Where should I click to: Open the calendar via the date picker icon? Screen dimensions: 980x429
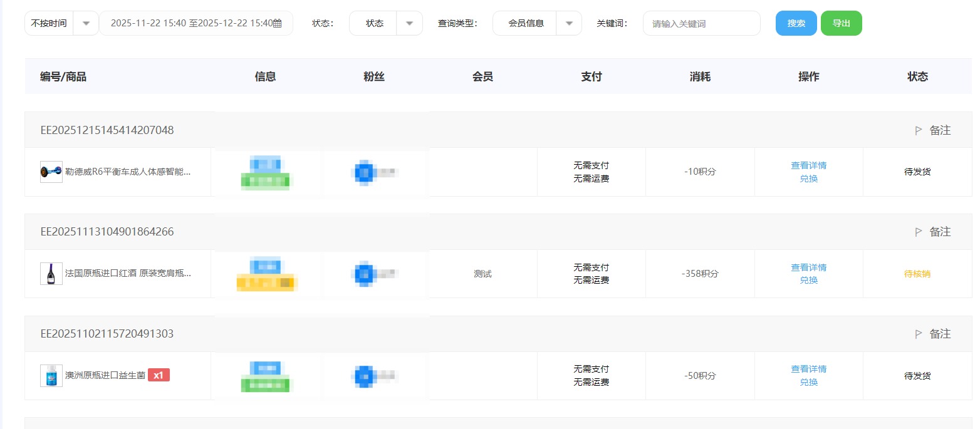(x=285, y=23)
